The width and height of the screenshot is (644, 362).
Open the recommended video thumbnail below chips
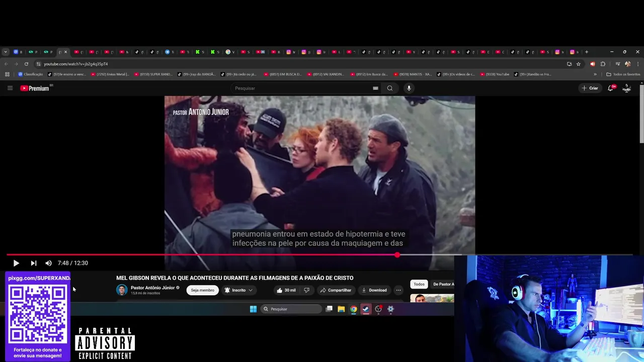tap(432, 298)
